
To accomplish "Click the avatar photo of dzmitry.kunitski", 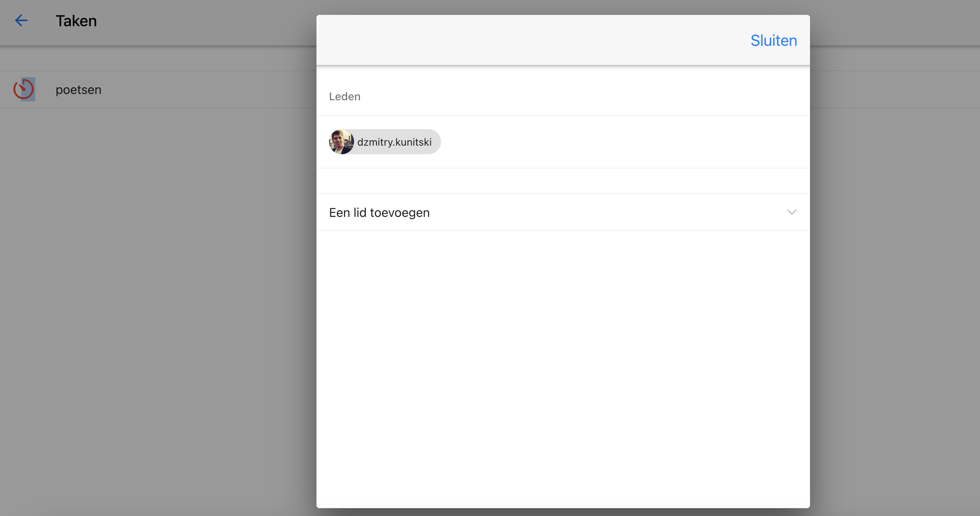I will pyautogui.click(x=342, y=142).
